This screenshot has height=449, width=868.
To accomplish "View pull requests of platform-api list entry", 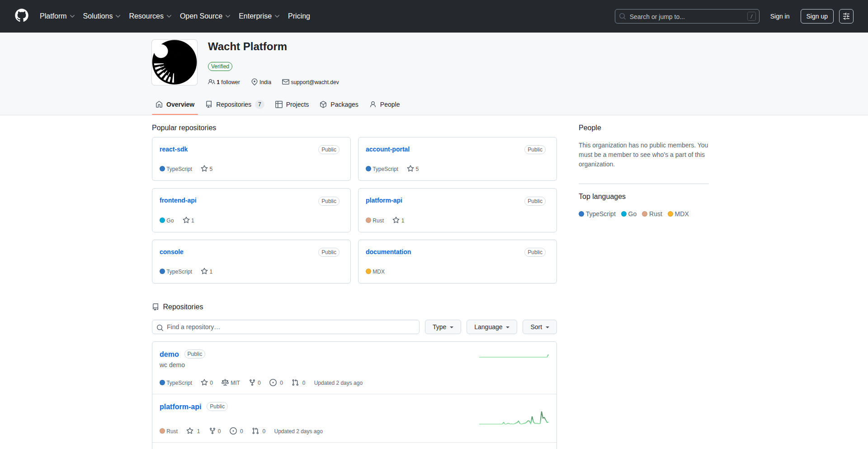I will [x=259, y=431].
